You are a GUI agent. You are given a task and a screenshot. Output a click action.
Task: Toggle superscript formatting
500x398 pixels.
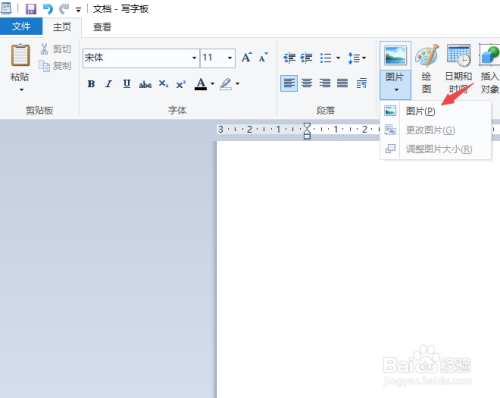click(x=181, y=84)
